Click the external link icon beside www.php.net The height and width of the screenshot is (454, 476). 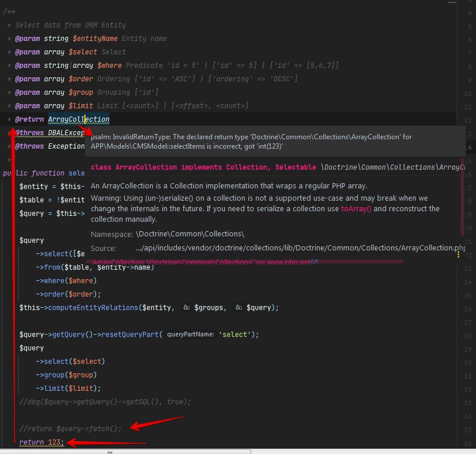click(x=315, y=263)
